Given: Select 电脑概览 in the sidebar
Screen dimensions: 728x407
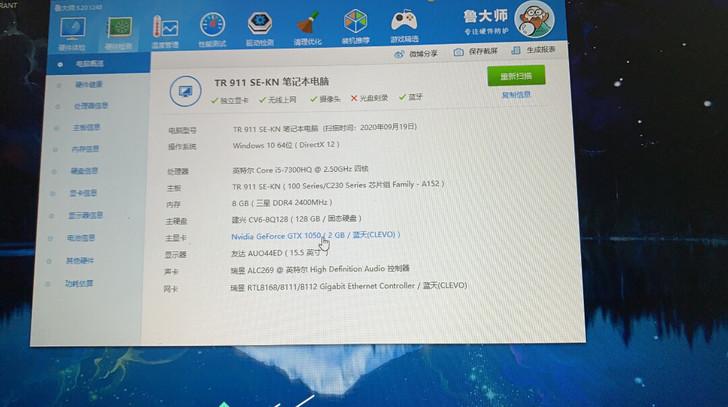Looking at the screenshot, I should coord(90,64).
